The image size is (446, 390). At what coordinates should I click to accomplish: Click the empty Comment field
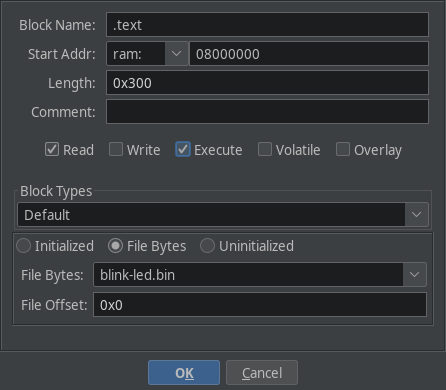click(267, 112)
